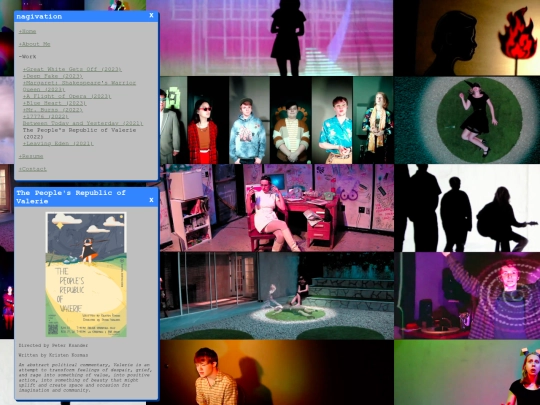Open A Flight of Opera (2023)
This screenshot has width=540, height=405.
[67, 96]
